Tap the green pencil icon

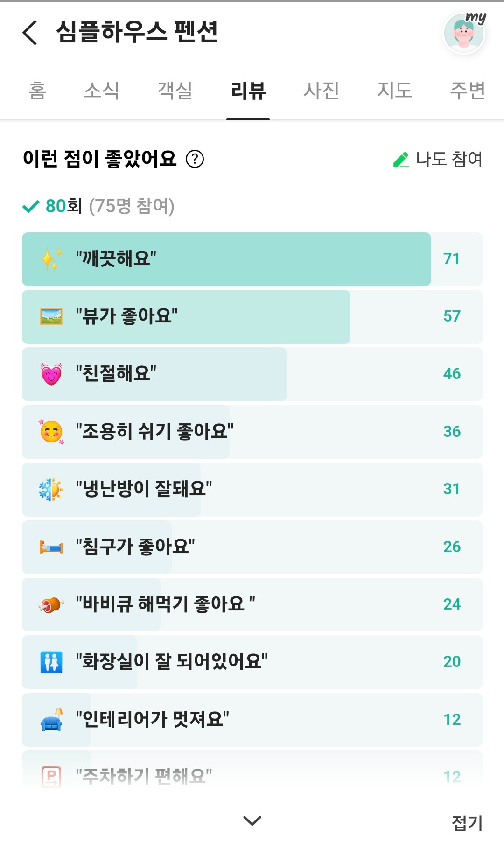[x=401, y=159]
